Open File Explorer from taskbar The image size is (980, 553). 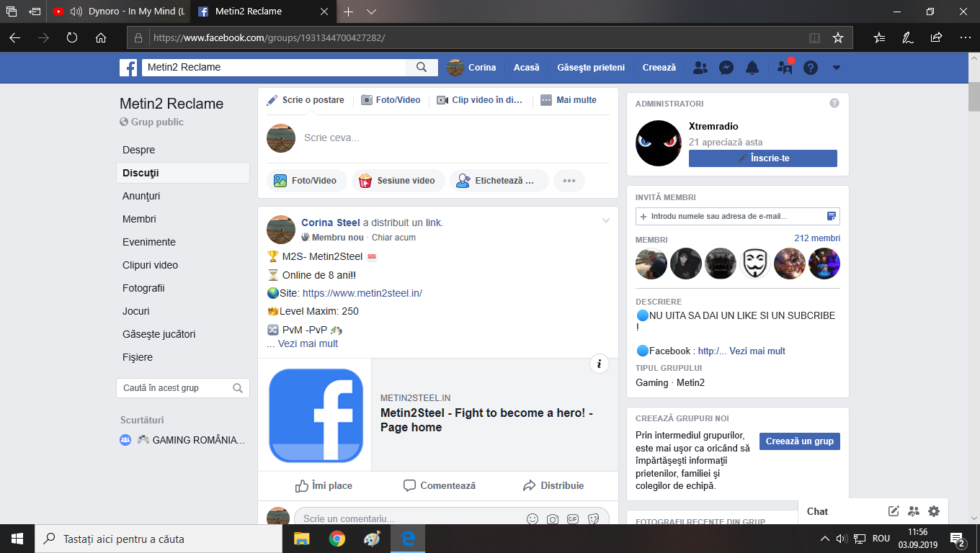(x=301, y=539)
